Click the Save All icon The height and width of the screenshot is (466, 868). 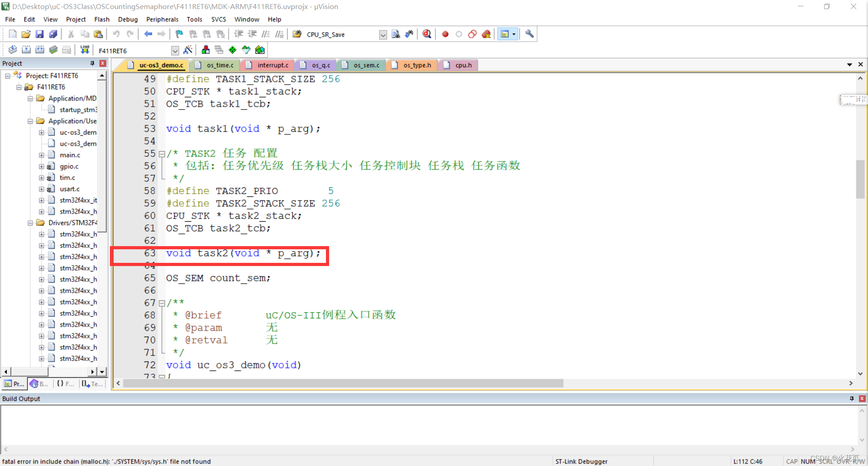tap(53, 34)
